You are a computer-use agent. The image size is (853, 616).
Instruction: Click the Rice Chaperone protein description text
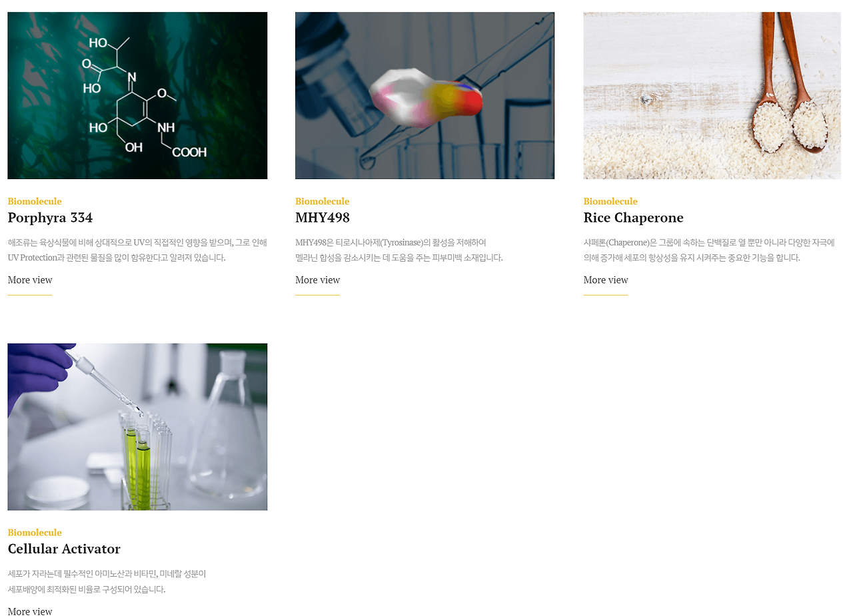click(x=709, y=250)
